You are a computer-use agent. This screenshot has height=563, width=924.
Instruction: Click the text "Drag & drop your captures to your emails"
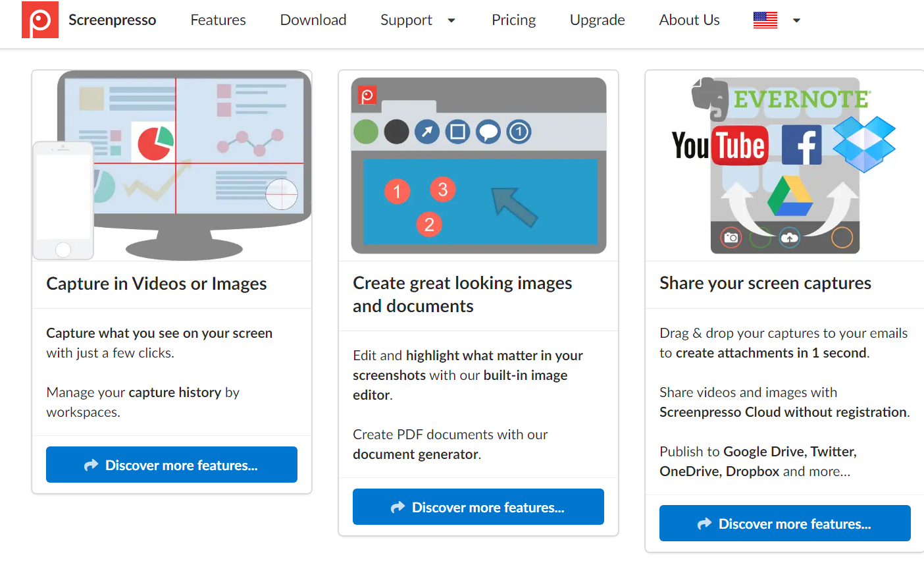784,333
